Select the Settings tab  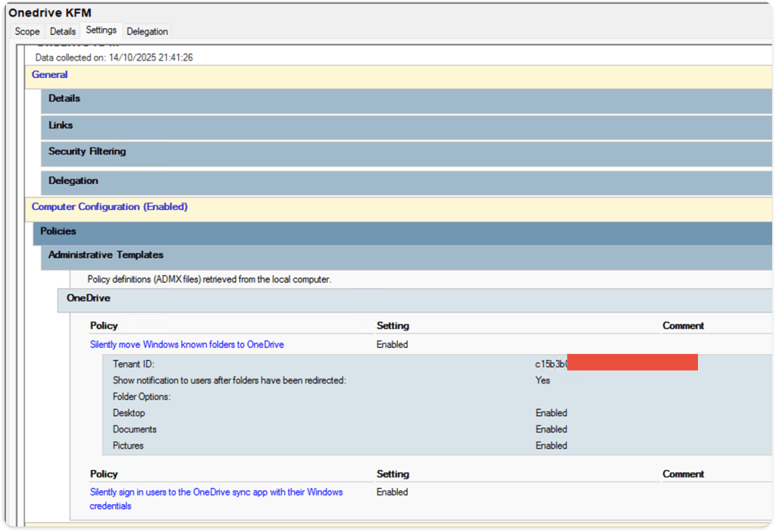click(x=101, y=30)
